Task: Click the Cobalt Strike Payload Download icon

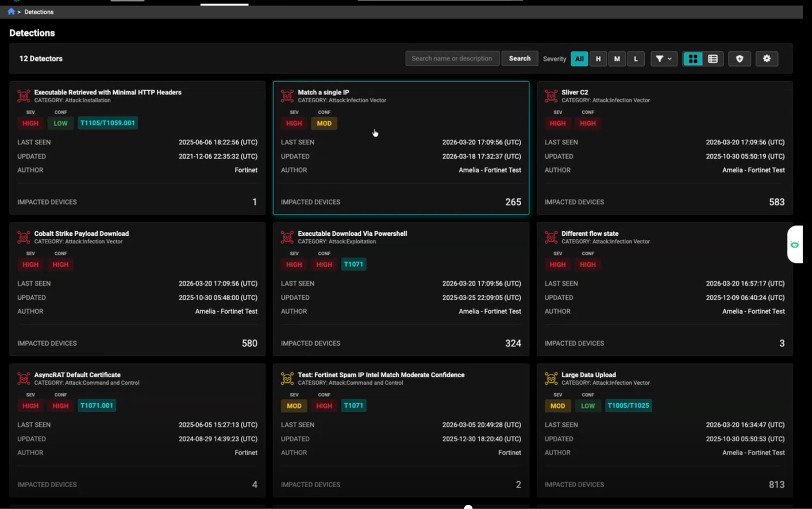Action: click(x=24, y=238)
